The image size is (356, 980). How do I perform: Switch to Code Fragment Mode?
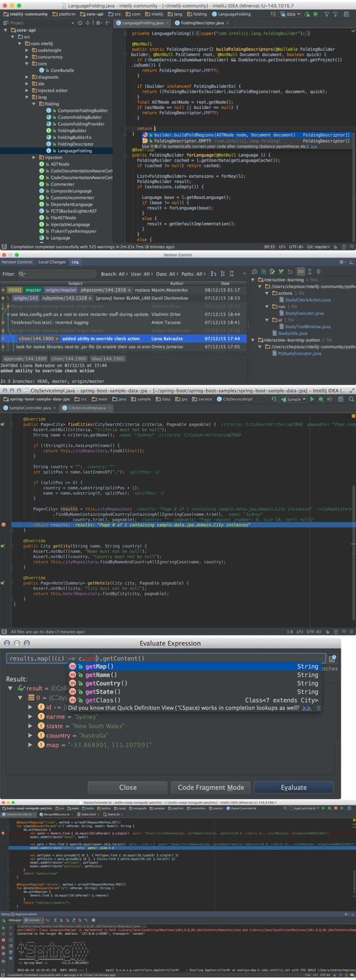[211, 787]
